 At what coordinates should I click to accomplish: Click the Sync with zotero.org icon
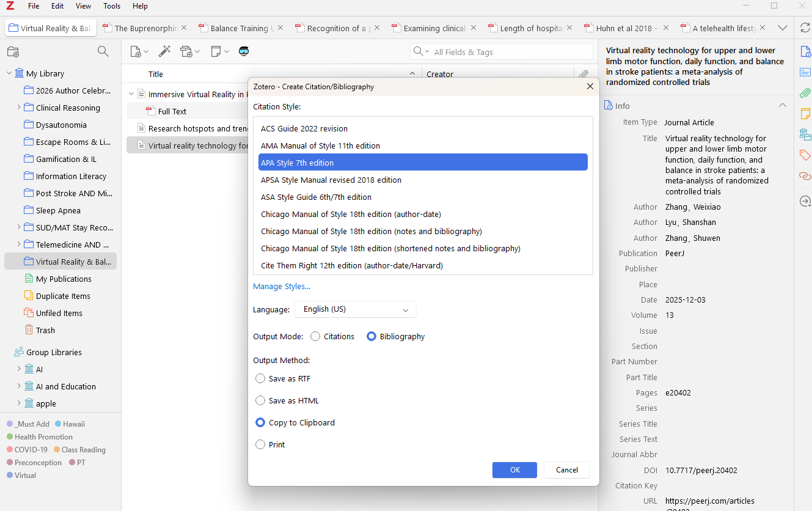(805, 28)
